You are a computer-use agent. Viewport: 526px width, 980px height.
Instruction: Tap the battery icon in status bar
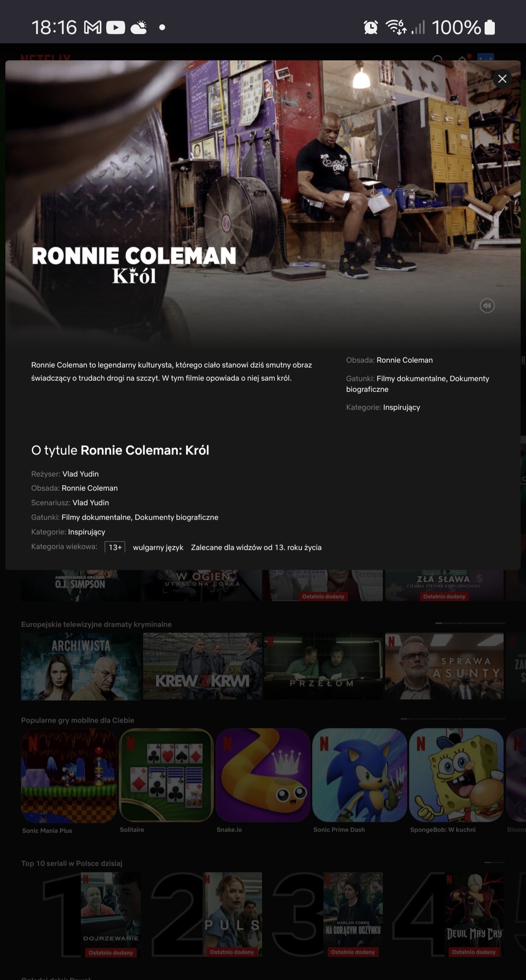(x=490, y=27)
